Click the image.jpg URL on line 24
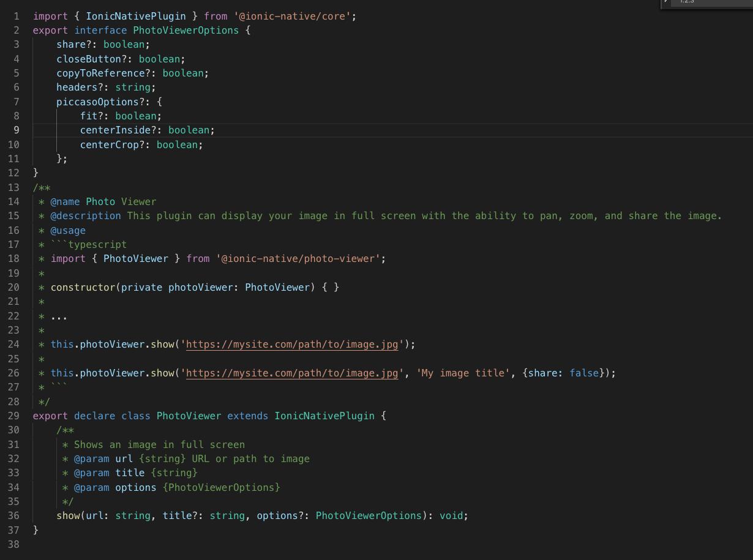Screen dimensions: 753x560 (x=292, y=344)
